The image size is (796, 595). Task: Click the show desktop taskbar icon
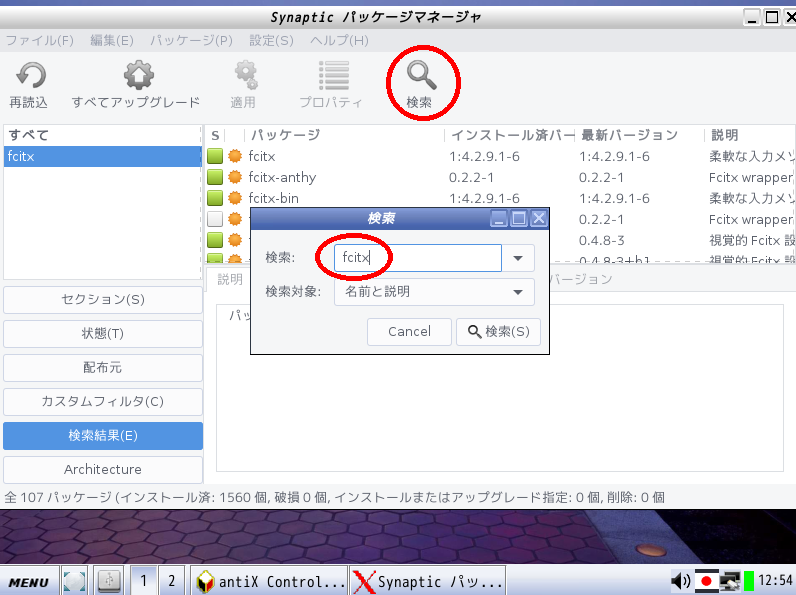point(74,581)
